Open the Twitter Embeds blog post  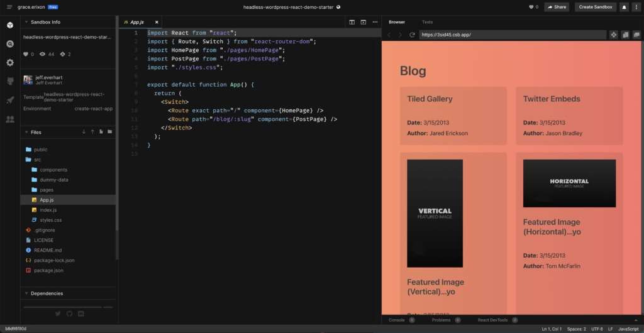click(552, 99)
